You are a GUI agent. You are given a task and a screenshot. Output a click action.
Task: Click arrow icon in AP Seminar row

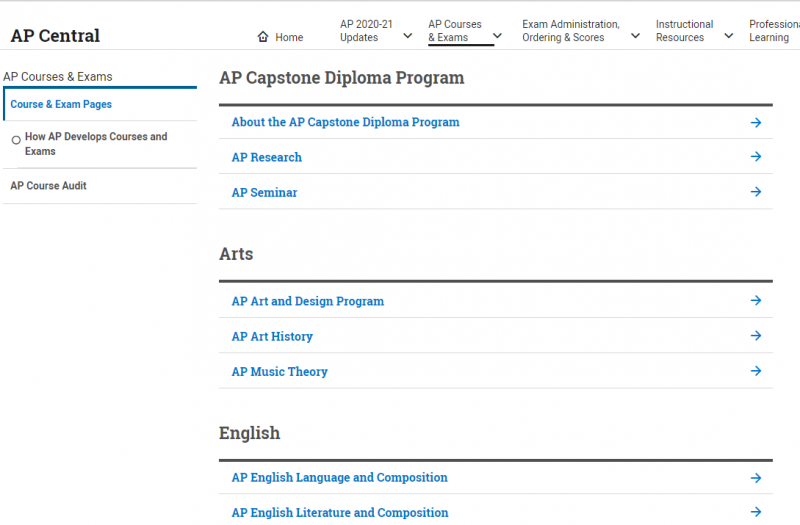pos(756,192)
